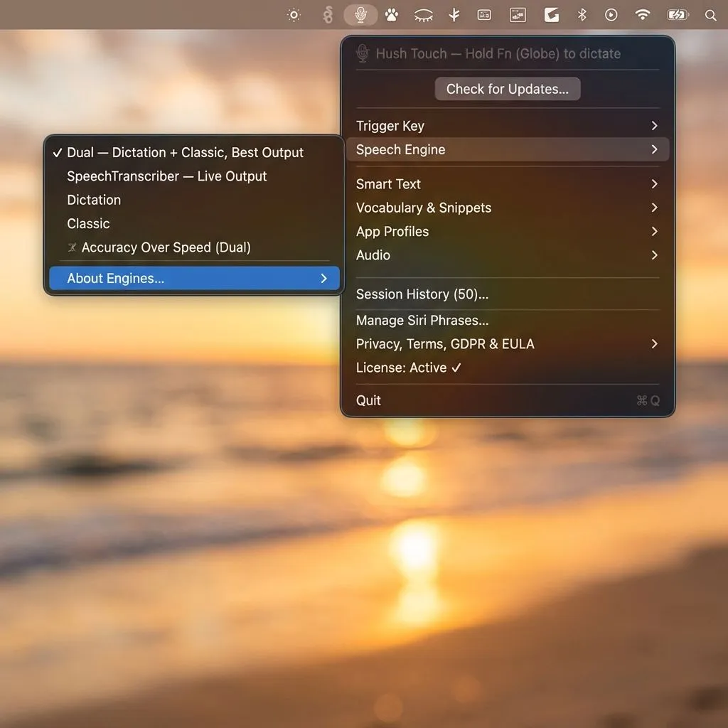Image resolution: width=728 pixels, height=728 pixels.
Task: Click the closed eye menu bar icon
Action: click(423, 15)
